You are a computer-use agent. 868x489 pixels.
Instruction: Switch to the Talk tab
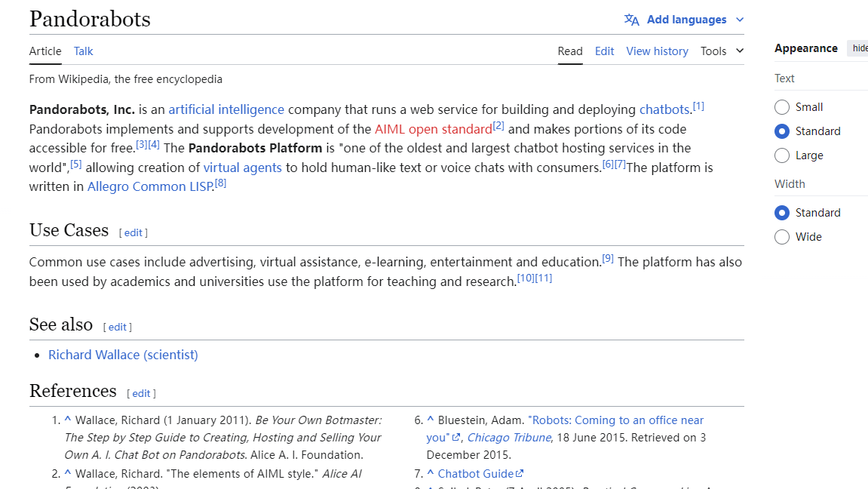click(84, 51)
